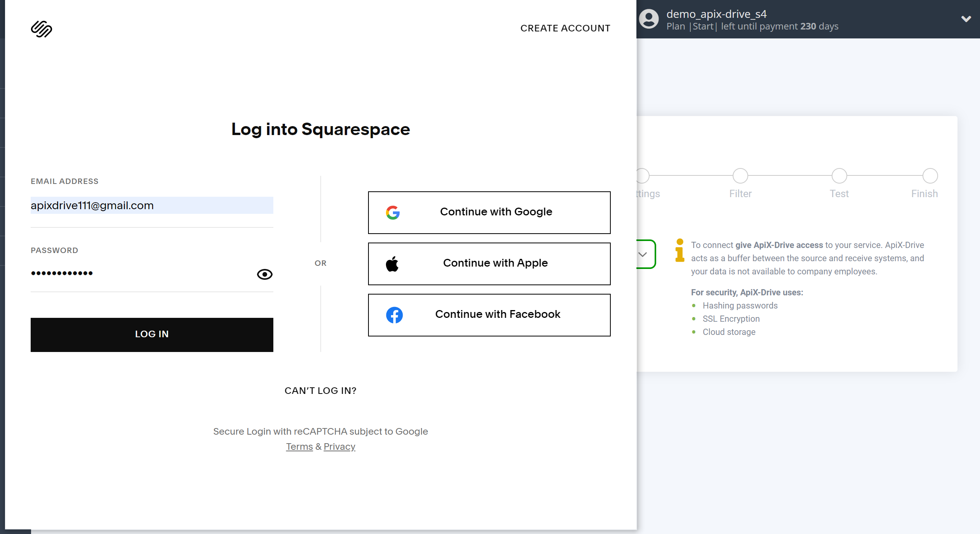
Task: Click the Squarespace logo icon top left
Action: tap(42, 28)
